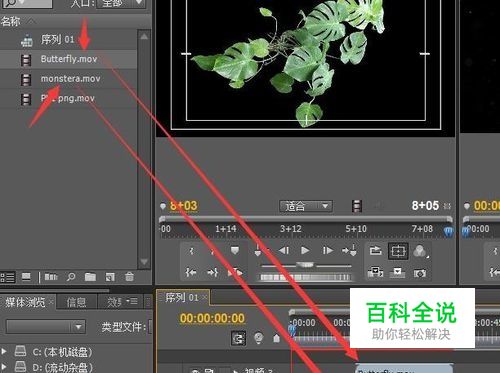Click the Source duration 8+05

[425, 206]
